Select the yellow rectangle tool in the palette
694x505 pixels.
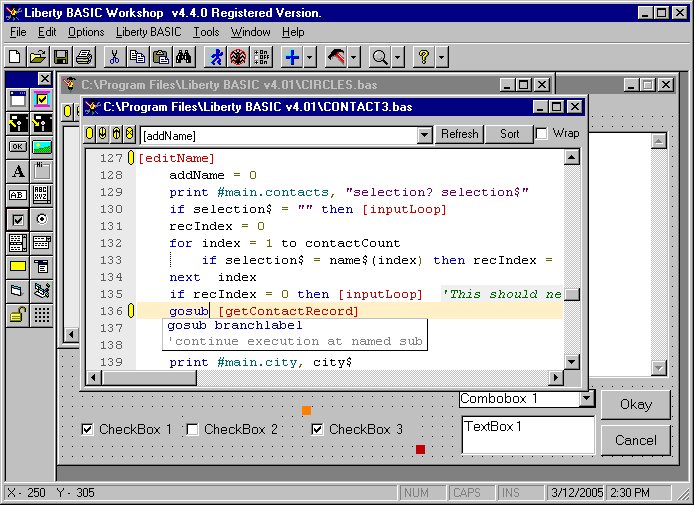click(18, 267)
